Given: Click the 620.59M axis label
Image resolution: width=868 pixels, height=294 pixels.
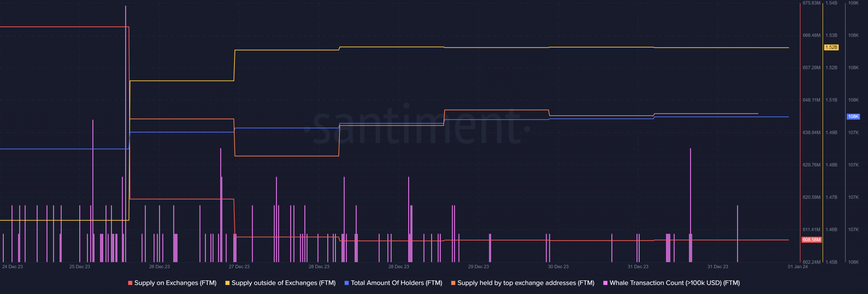Looking at the screenshot, I should (811, 197).
